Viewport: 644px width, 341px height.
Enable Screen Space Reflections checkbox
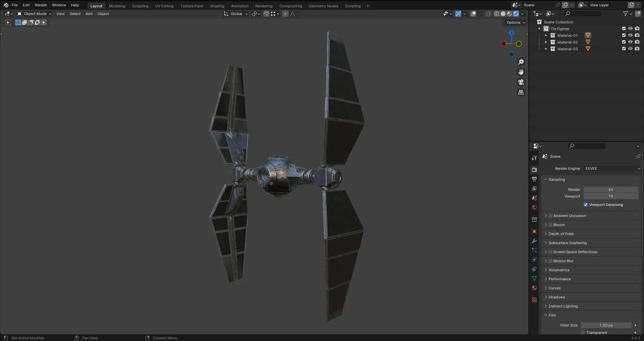click(x=550, y=252)
